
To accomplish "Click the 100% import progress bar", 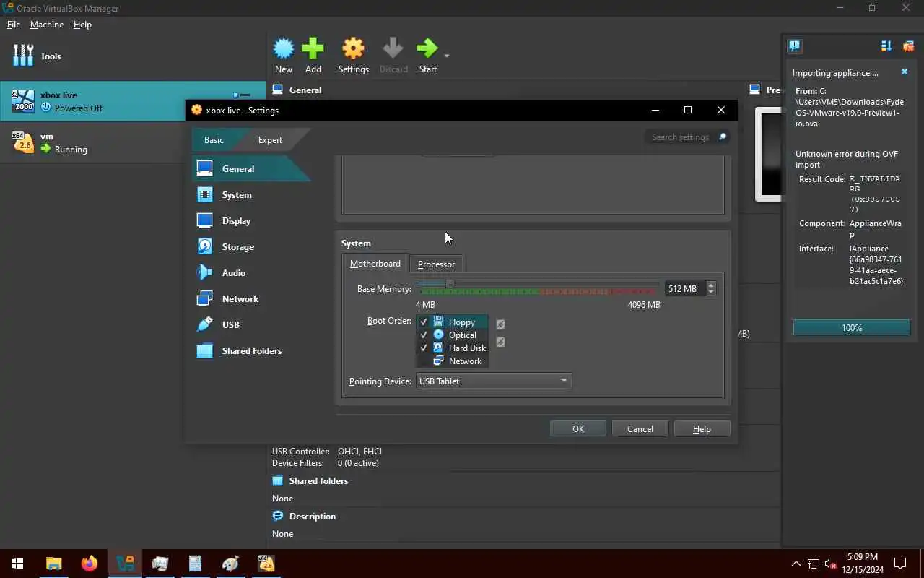I will 851,327.
